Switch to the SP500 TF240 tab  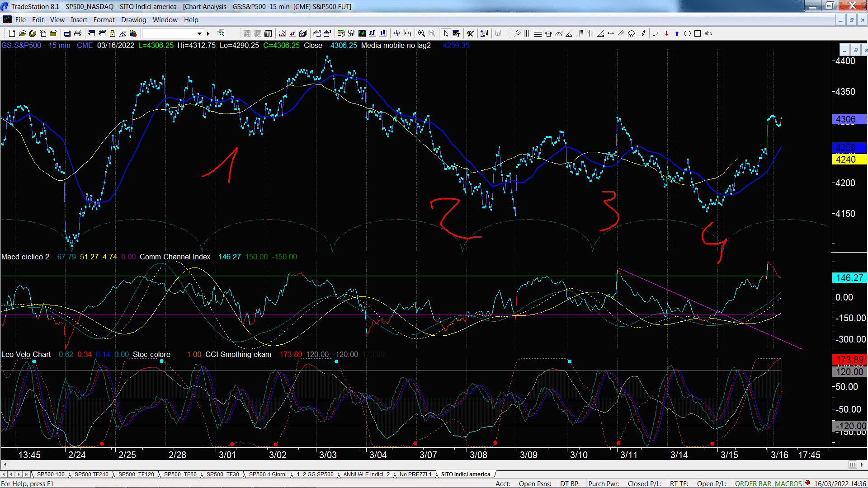coord(91,474)
